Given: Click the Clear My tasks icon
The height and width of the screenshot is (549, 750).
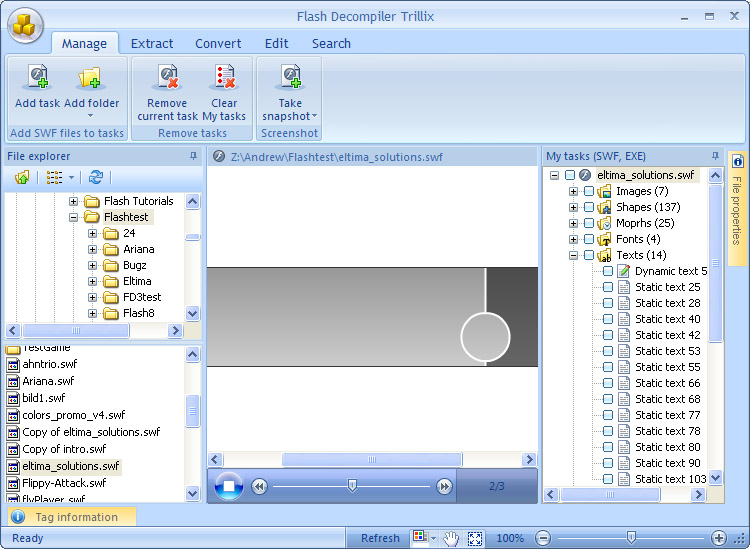Looking at the screenshot, I should tap(224, 78).
